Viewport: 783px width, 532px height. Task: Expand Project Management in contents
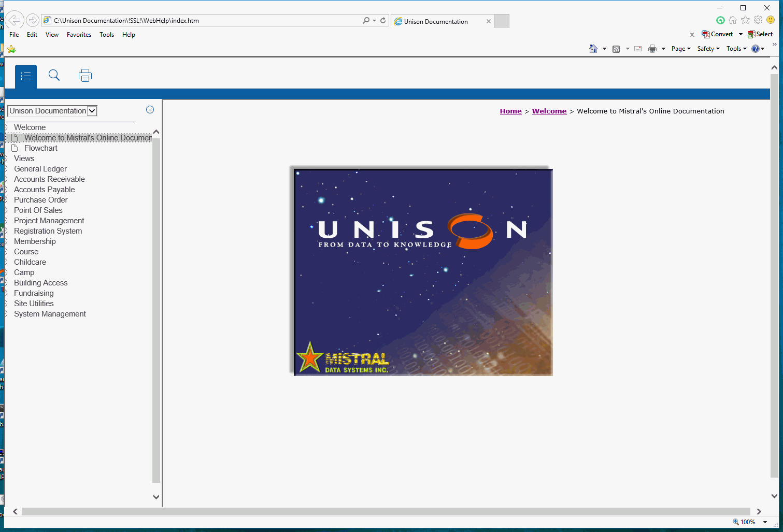[x=49, y=221]
